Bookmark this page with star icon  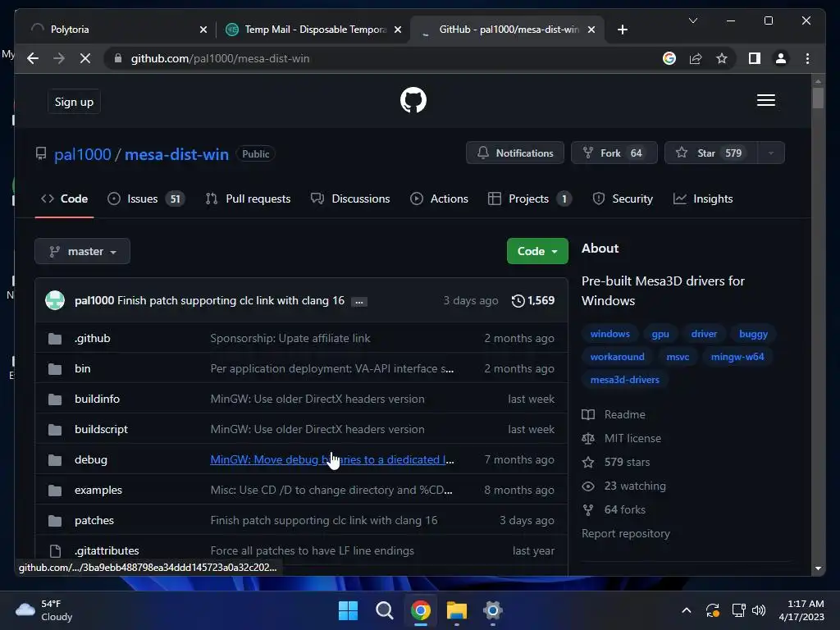click(722, 58)
